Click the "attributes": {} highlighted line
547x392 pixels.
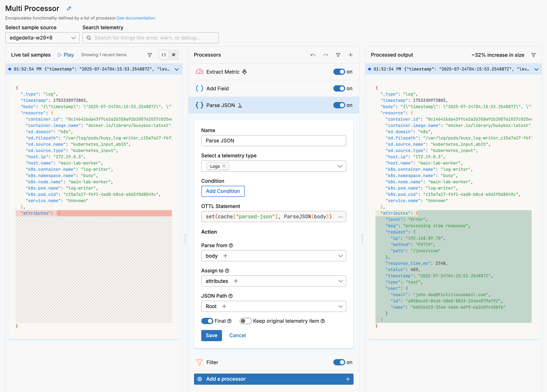[x=94, y=213]
